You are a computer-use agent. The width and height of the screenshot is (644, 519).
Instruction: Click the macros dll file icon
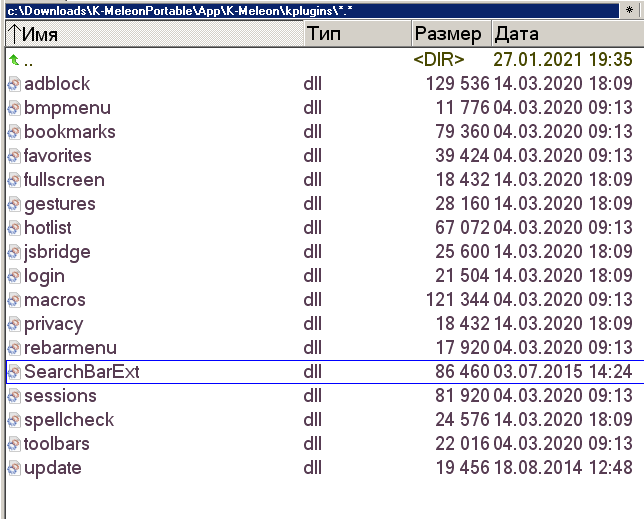coord(14,300)
